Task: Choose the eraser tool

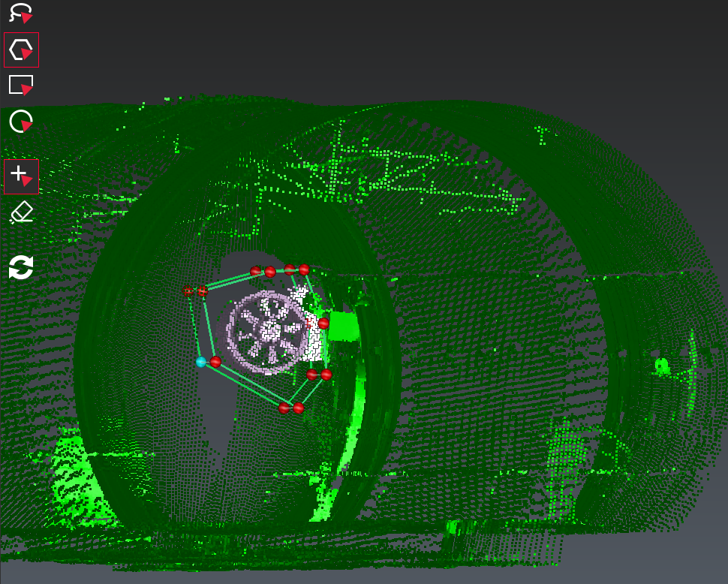Action: pos(21,212)
